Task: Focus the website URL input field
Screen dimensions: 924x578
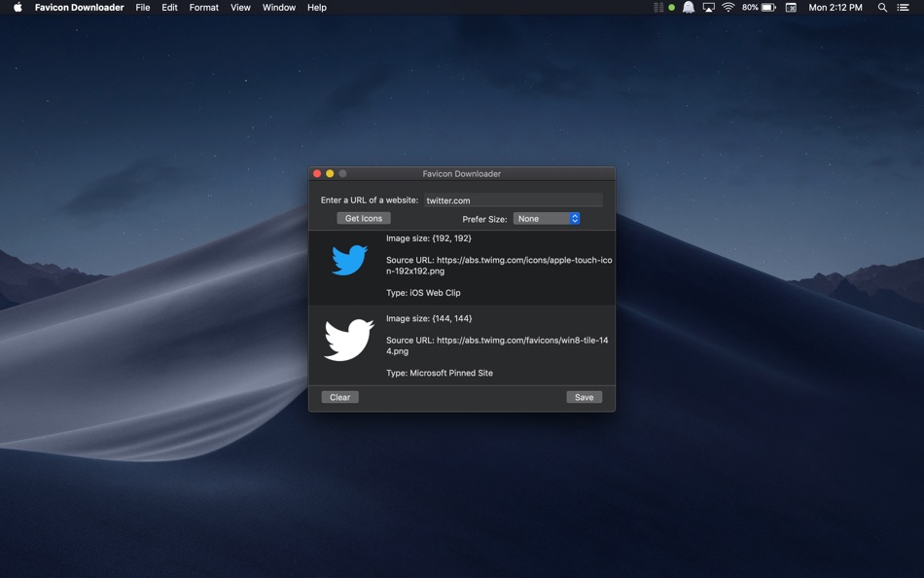Action: 514,199
